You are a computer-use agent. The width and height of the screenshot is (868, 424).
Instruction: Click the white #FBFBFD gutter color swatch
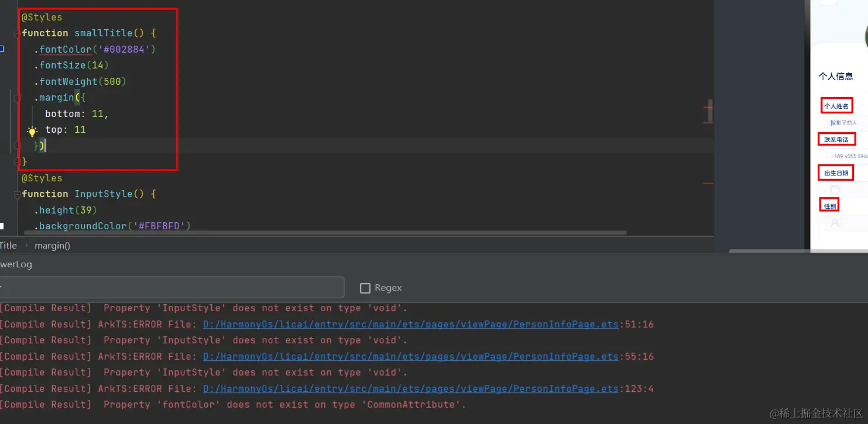pos(2,226)
